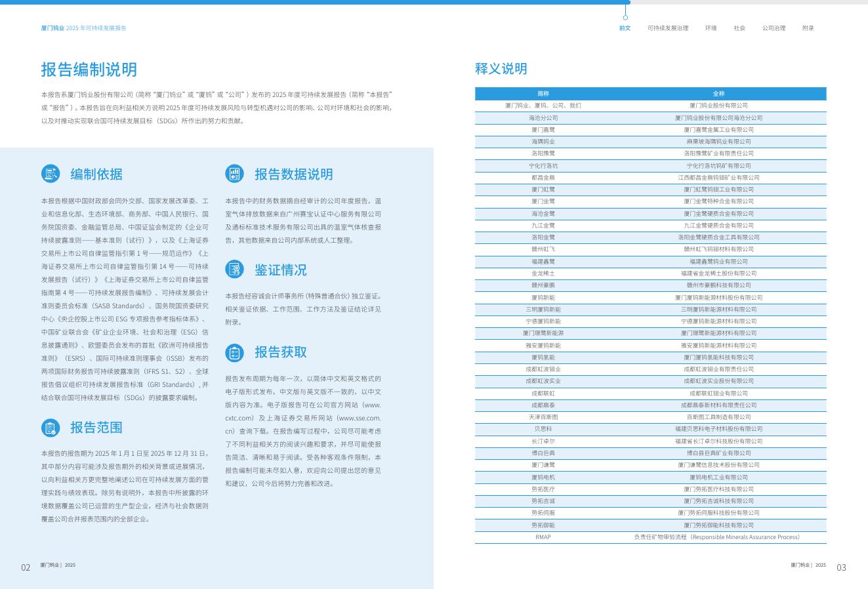This screenshot has height=589, width=868.
Task: Switch to the 可持续发展治理 tab
Action: [668, 28]
